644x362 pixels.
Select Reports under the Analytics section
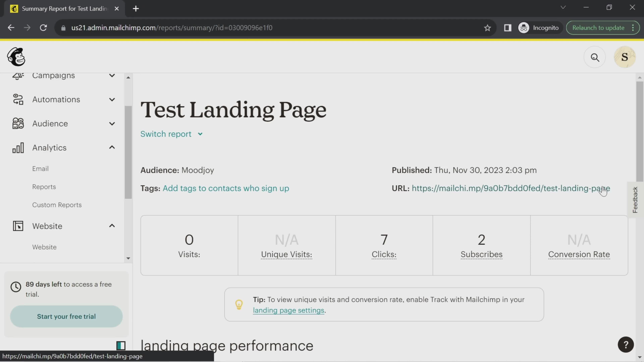tap(44, 187)
